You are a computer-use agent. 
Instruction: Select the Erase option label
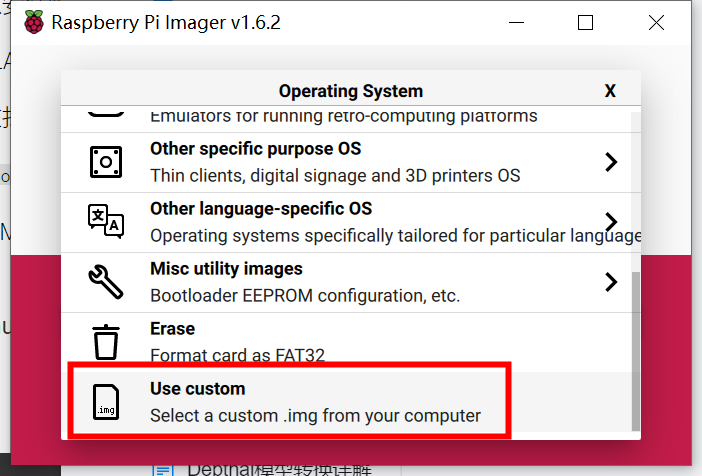(x=172, y=329)
